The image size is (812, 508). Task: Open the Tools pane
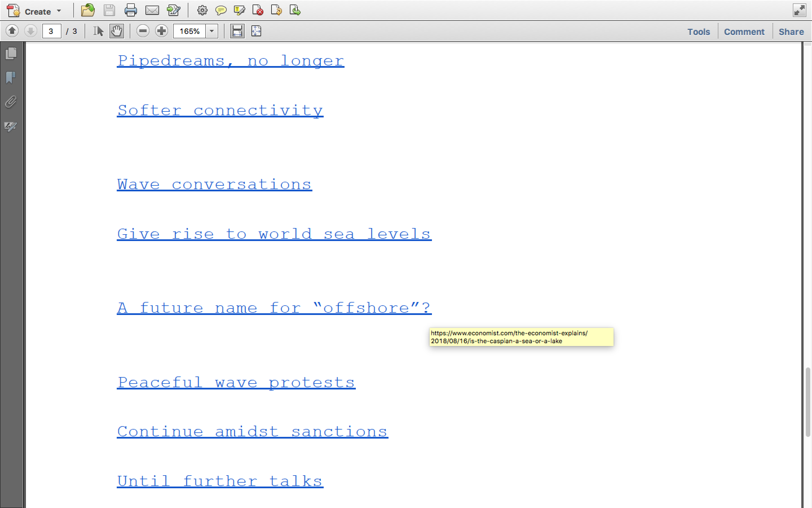(x=699, y=32)
